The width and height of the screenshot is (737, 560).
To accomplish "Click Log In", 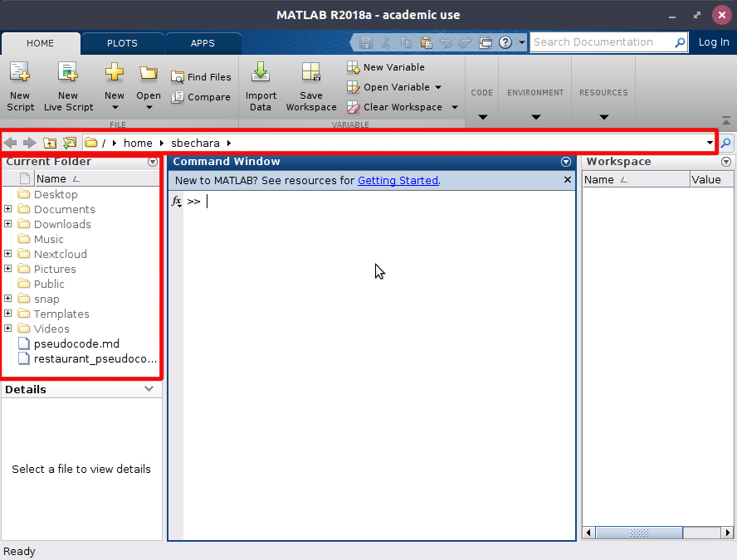I will (714, 42).
